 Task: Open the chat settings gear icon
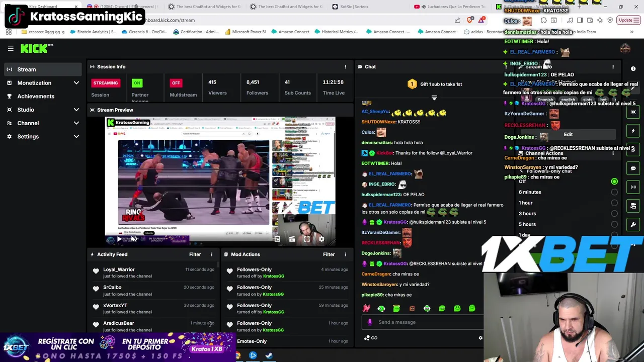pyautogui.click(x=480, y=338)
